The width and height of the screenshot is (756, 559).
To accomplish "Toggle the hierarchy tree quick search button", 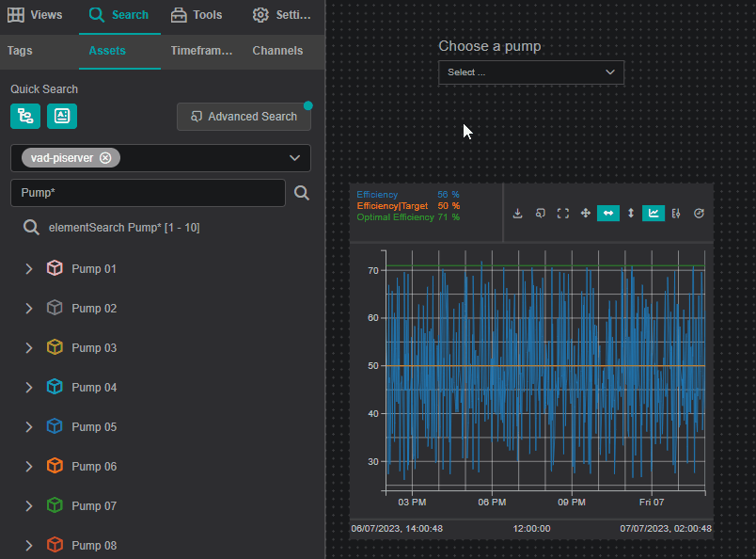I will (25, 116).
